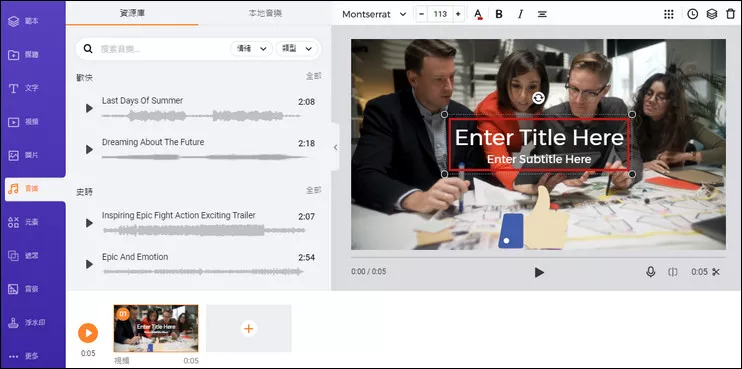The height and width of the screenshot is (369, 742).
Task: Open the 更多 more options in sidebar
Action: pos(24,356)
